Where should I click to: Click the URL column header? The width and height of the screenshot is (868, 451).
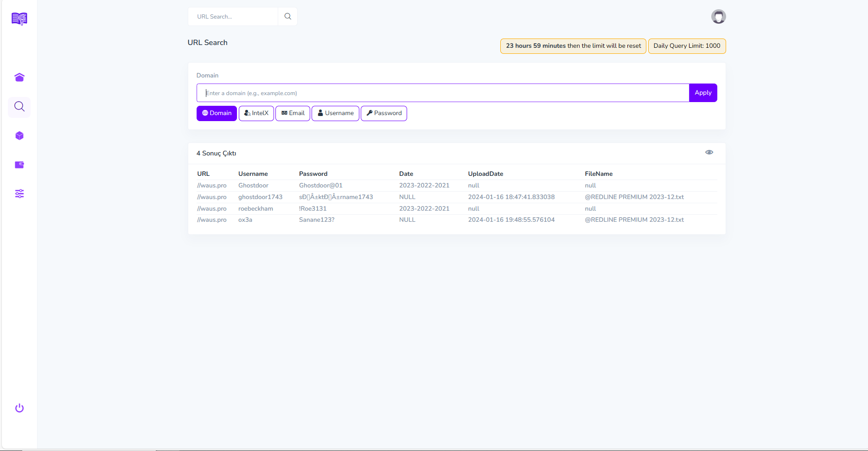point(203,174)
